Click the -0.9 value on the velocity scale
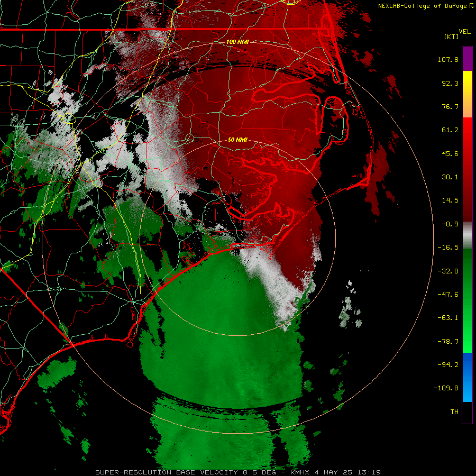 [x=450, y=224]
